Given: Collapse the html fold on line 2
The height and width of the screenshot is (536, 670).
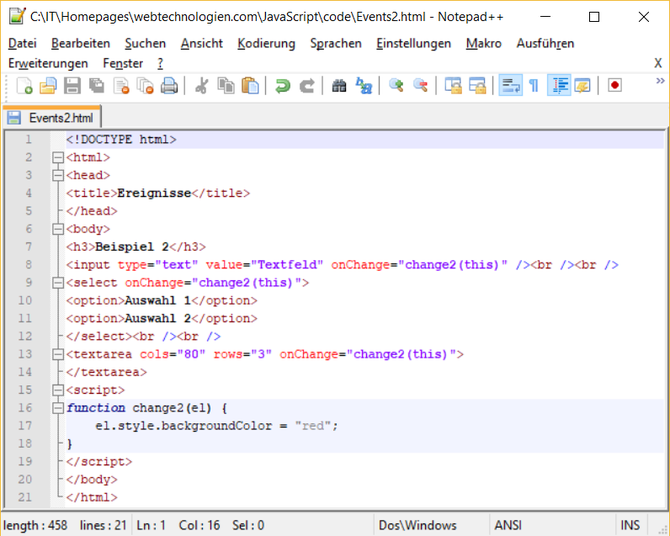Looking at the screenshot, I should (x=58, y=158).
